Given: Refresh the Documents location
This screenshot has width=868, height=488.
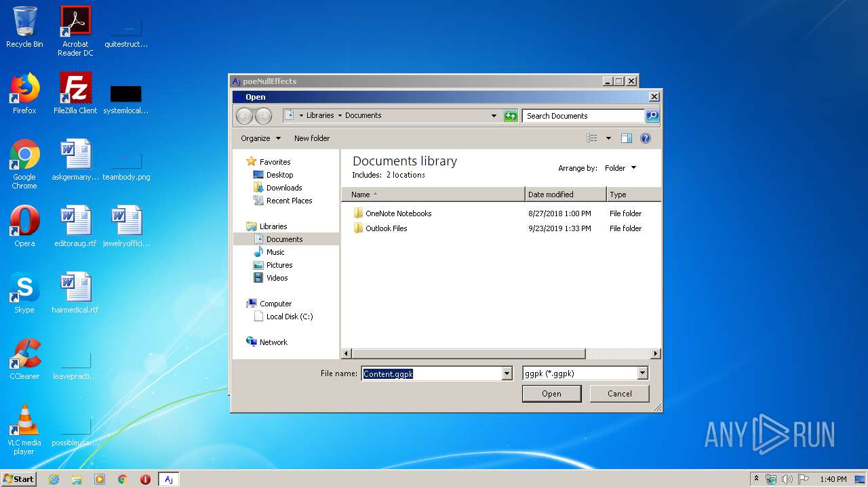Looking at the screenshot, I should (511, 116).
